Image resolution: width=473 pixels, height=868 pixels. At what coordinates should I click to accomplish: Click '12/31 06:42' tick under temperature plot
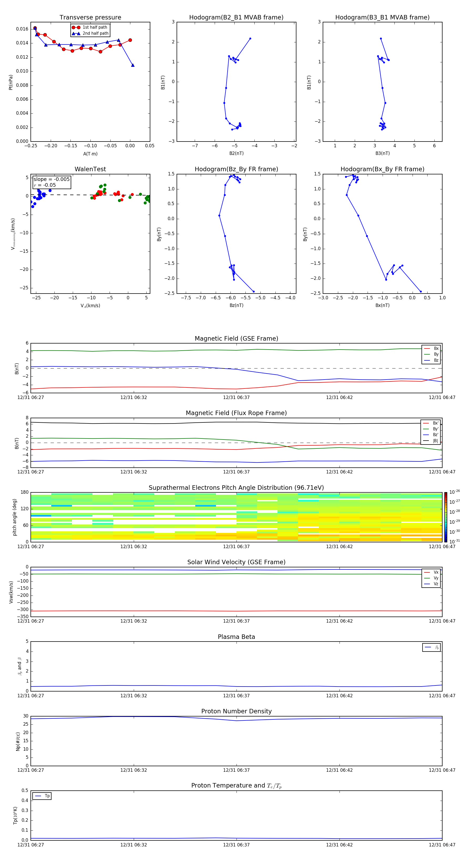click(x=339, y=845)
